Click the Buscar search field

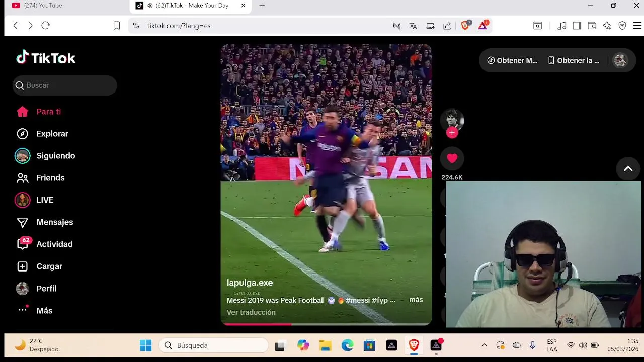(x=64, y=85)
